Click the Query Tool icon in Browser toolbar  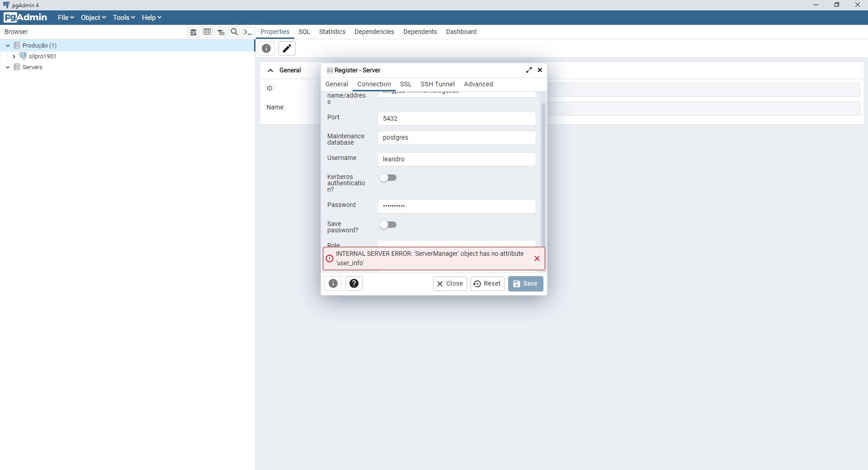tap(193, 32)
